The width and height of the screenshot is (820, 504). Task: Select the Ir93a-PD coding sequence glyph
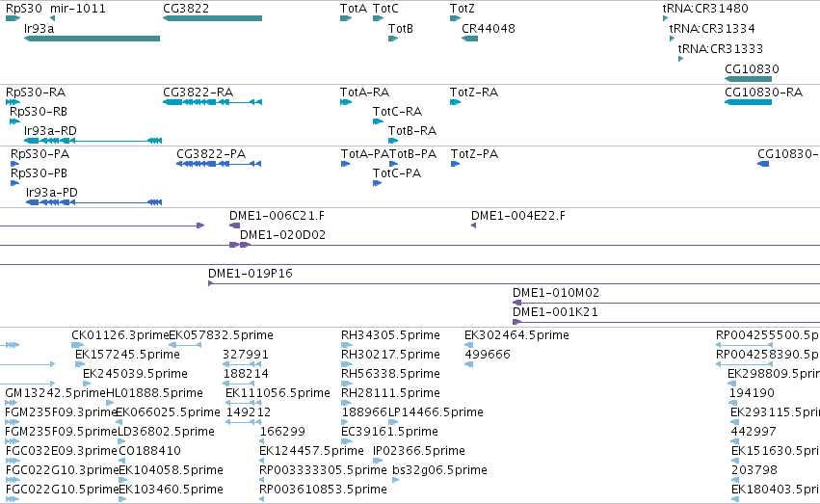coord(94,202)
